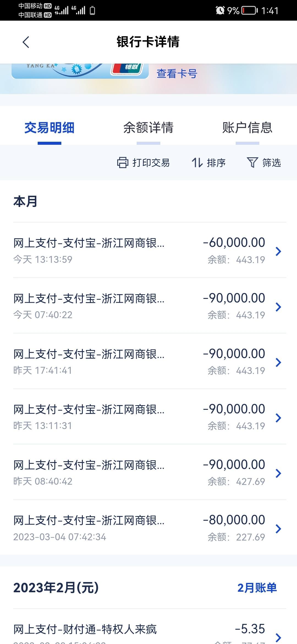
Task: Click the sort arrows icon beside 排序
Action: point(197,162)
